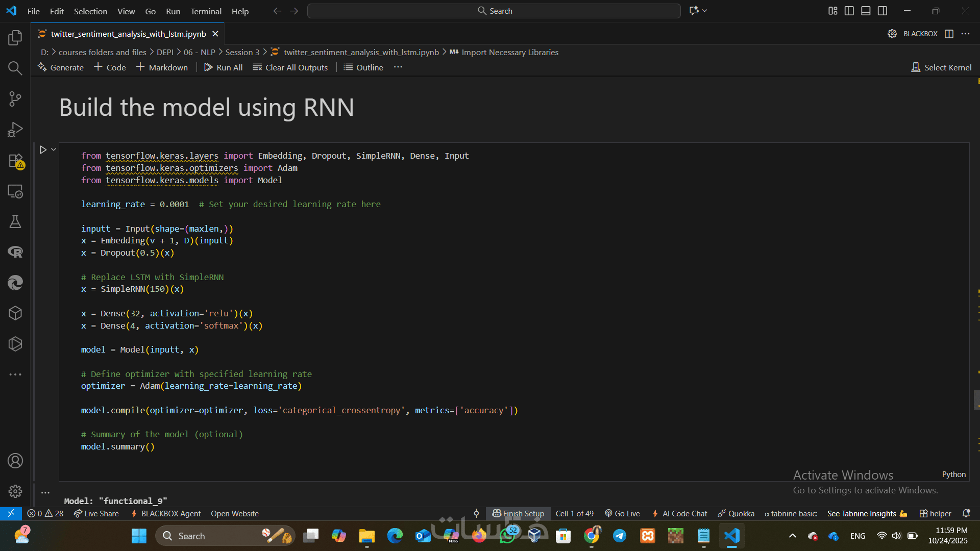
Task: Open the Remote Explorer view
Action: (x=15, y=191)
